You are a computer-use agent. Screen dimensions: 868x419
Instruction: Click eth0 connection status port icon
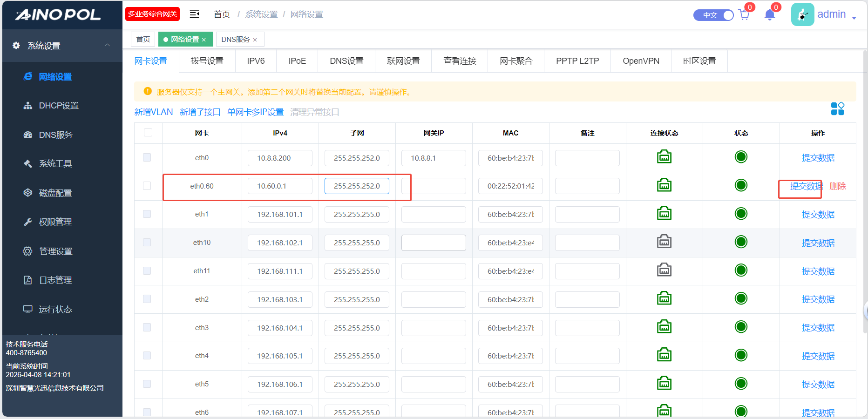[x=664, y=157]
